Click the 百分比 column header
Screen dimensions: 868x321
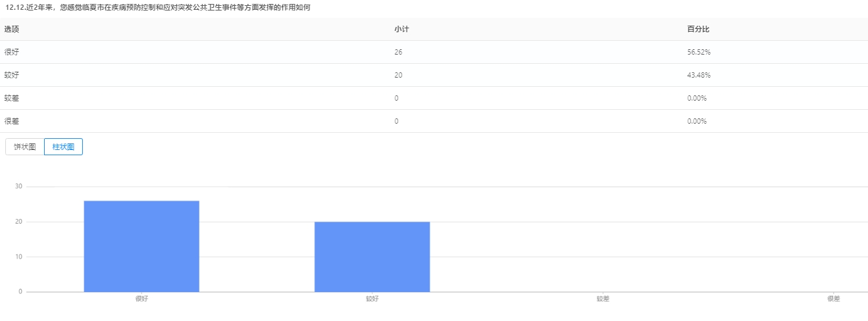(x=698, y=30)
